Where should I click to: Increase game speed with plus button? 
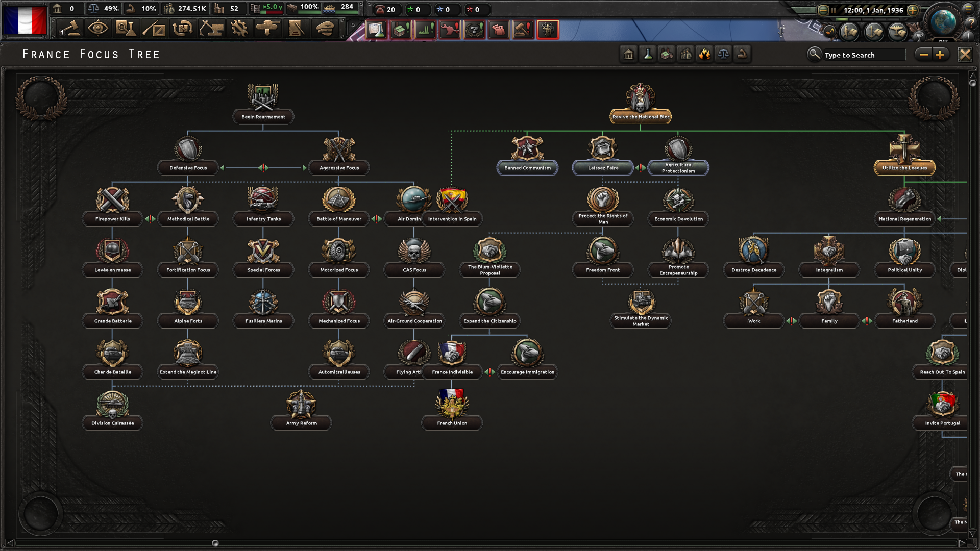(x=913, y=10)
